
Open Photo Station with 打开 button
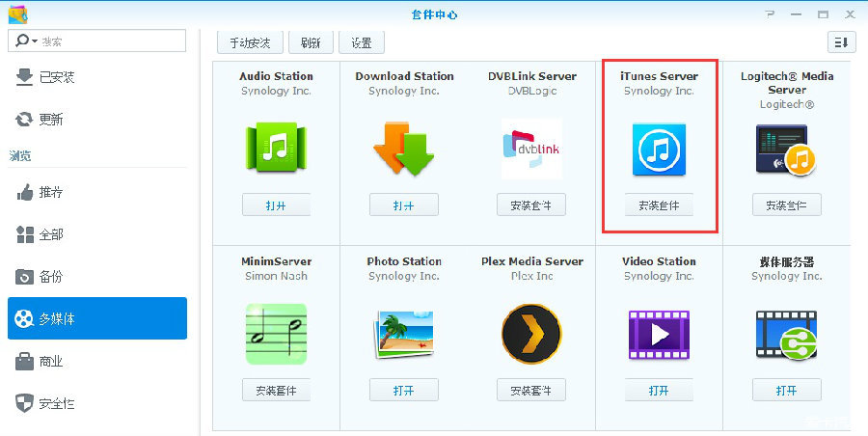tap(403, 390)
